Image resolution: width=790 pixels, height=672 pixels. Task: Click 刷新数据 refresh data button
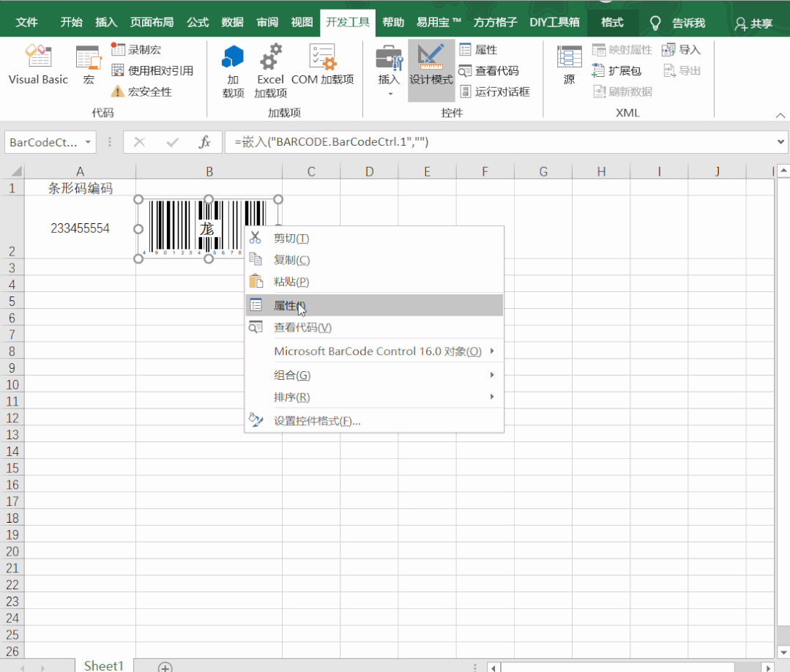(x=622, y=92)
